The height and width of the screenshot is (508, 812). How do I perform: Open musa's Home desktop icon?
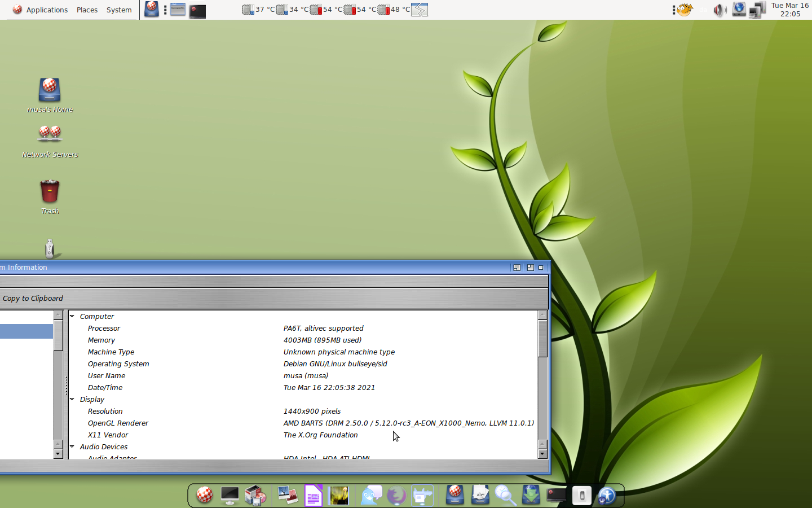50,90
